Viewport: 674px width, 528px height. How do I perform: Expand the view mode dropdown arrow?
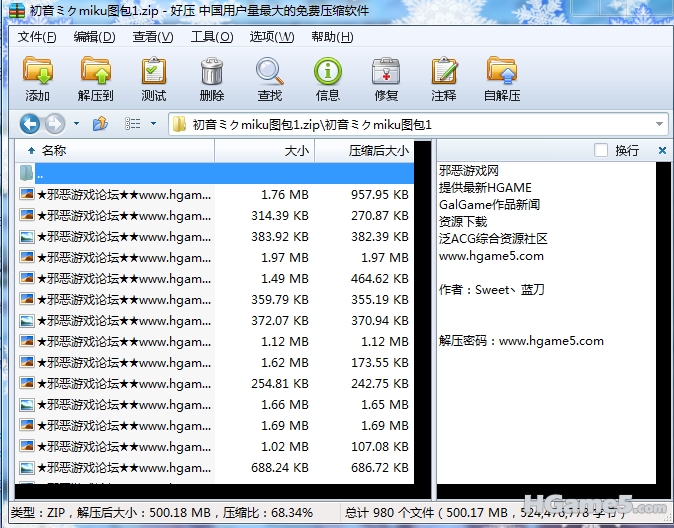(x=153, y=124)
